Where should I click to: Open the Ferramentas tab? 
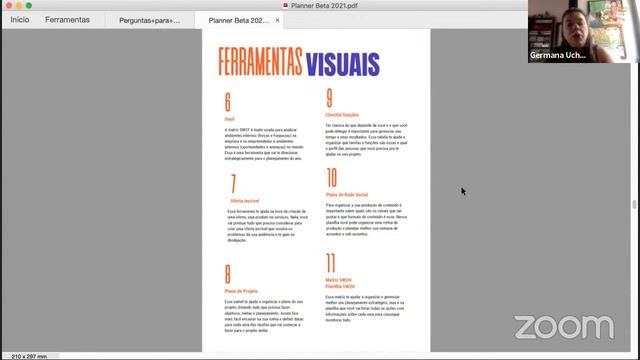(67, 20)
